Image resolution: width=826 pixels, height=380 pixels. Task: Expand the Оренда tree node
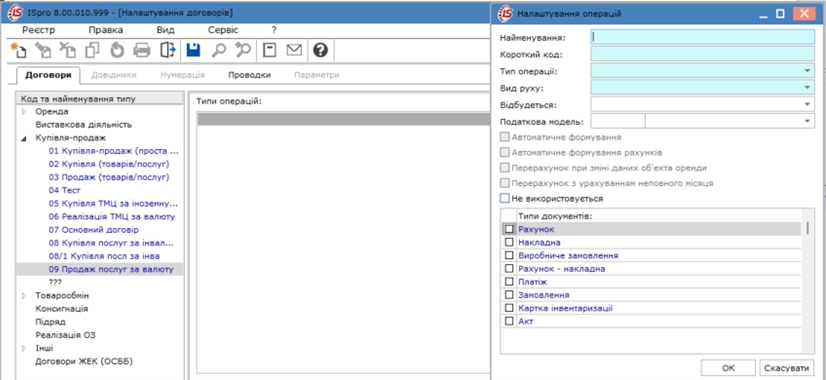[24, 112]
